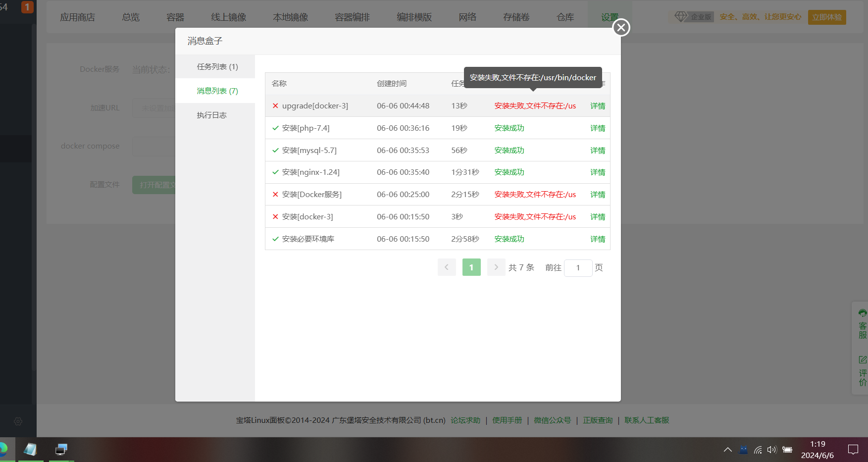Open 详情 for 安装[nginx-1.24] row
This screenshot has height=462, width=868.
coord(598,172)
